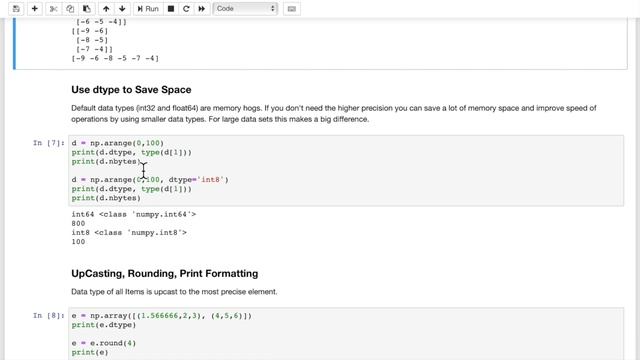Click the In [8]: prompt label
The width and height of the screenshot is (640, 360).
point(49,316)
